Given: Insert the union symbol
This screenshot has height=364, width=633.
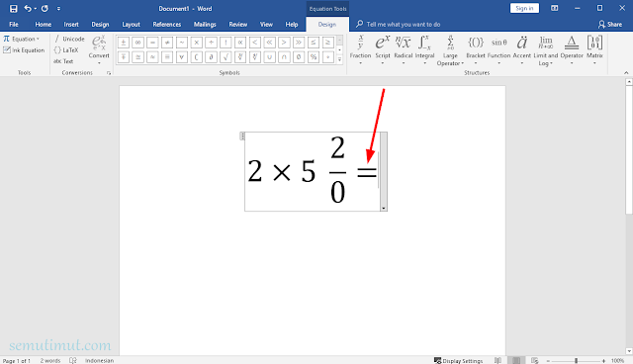Looking at the screenshot, I should click(269, 57).
